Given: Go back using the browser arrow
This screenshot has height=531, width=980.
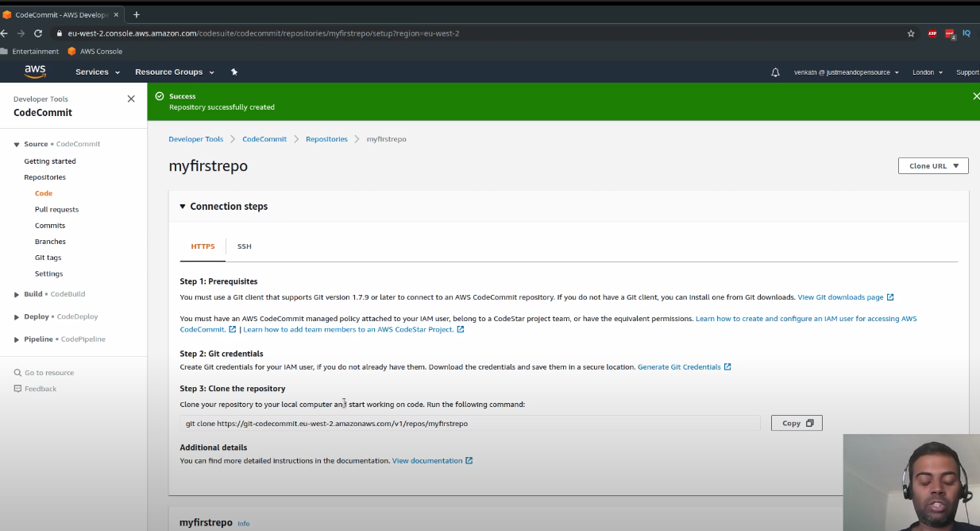Looking at the screenshot, I should (x=4, y=33).
